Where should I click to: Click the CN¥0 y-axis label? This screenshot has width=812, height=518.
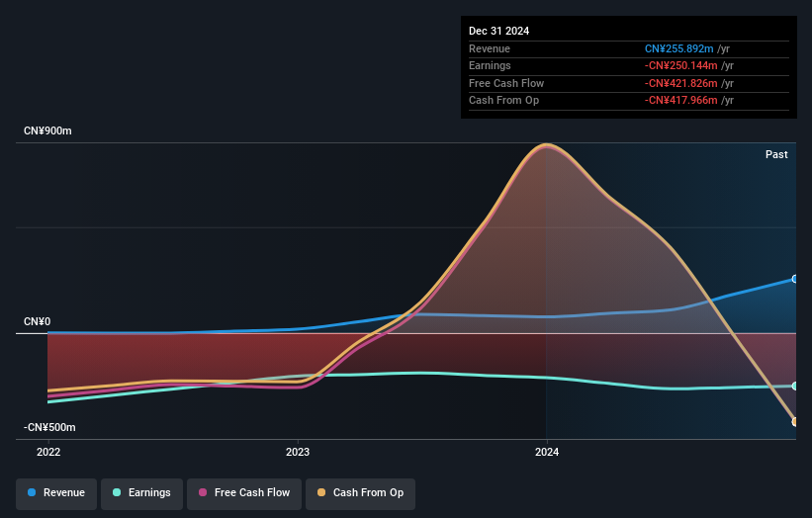tap(38, 322)
